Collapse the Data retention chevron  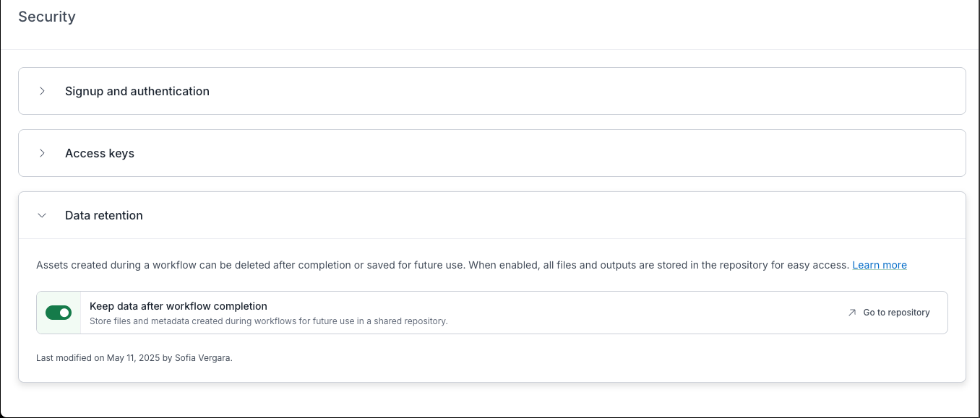click(x=42, y=215)
